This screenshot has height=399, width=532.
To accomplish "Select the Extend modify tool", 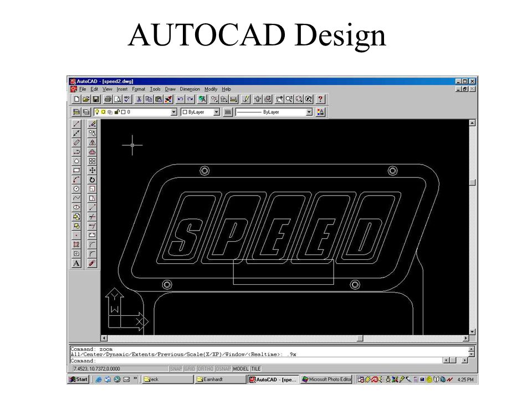I will 92,226.
